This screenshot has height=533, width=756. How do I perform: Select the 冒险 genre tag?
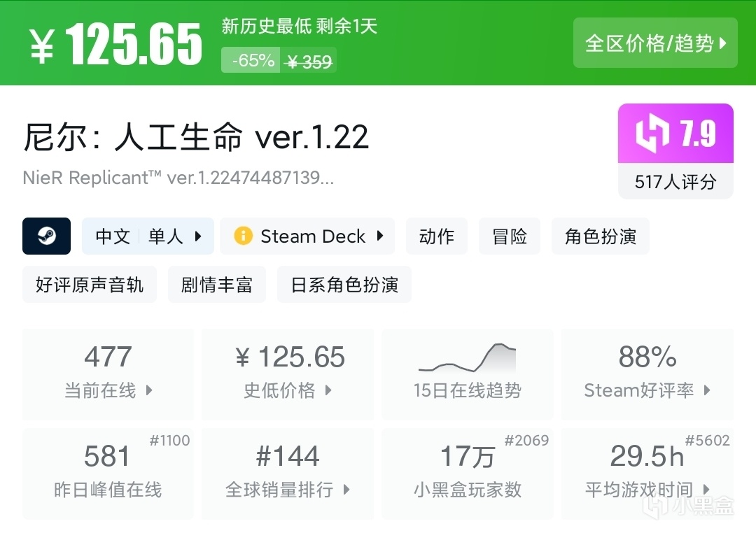tap(510, 236)
